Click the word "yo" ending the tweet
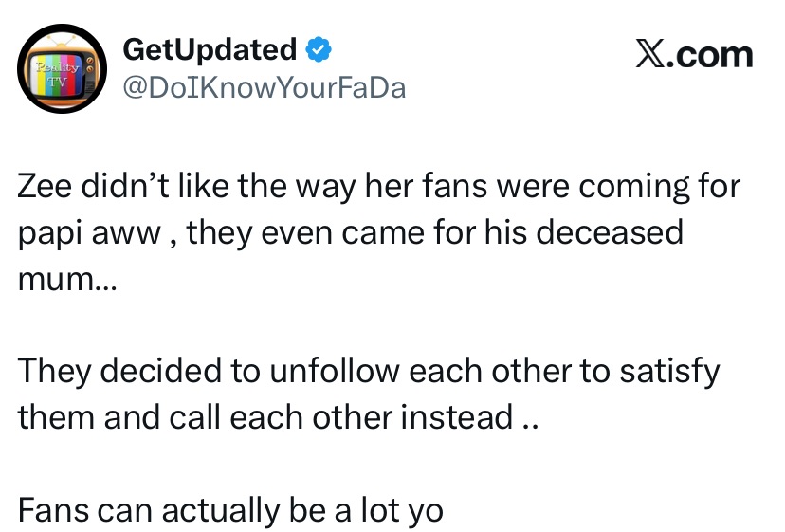Image resolution: width=785 pixels, height=532 pixels. pyautogui.click(x=424, y=510)
